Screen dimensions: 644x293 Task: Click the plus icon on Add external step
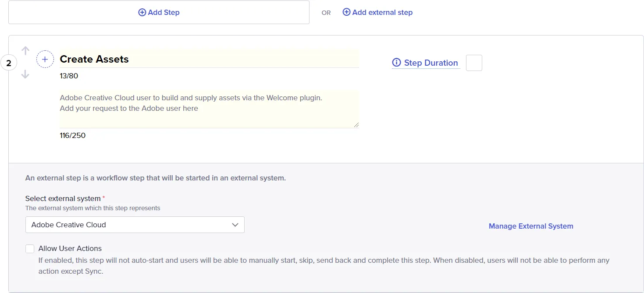(x=346, y=12)
